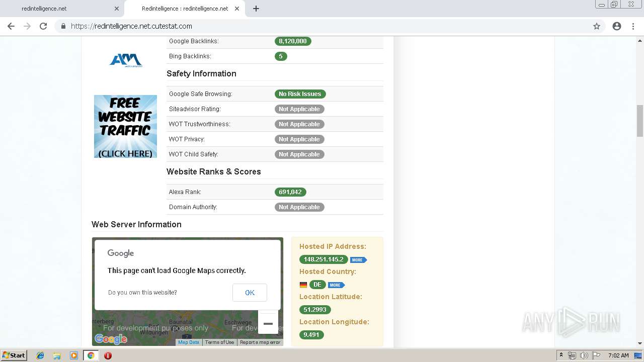Open the Action Center flag icon

pos(596,355)
